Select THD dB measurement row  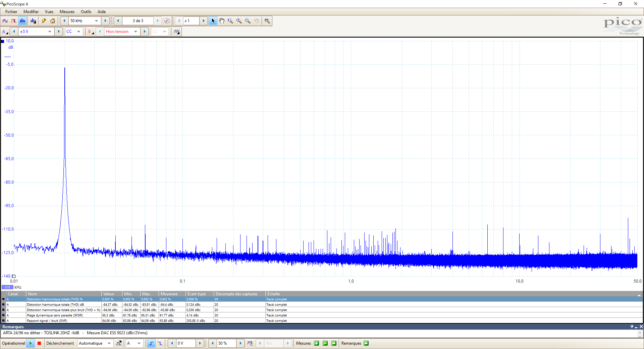point(322,305)
